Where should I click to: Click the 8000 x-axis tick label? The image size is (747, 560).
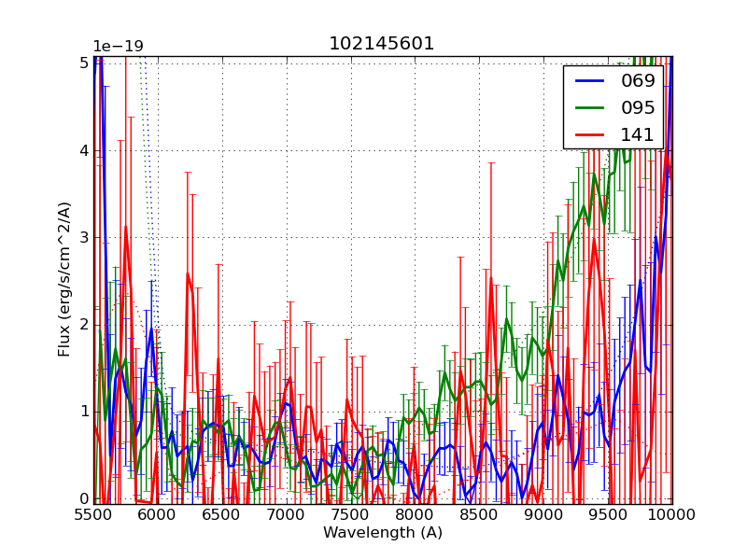tap(415, 514)
